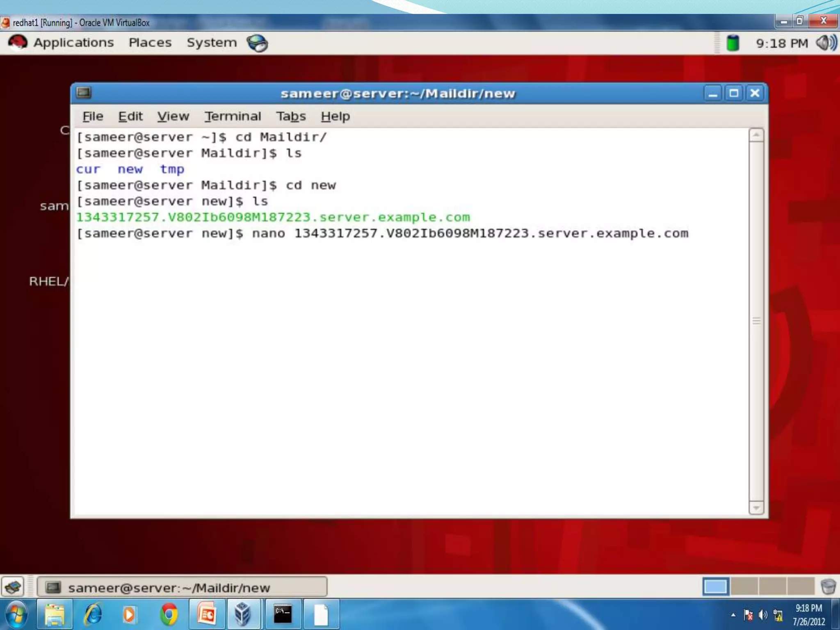This screenshot has height=630, width=840.
Task: Switch to second workspace in switcher
Action: (x=744, y=587)
